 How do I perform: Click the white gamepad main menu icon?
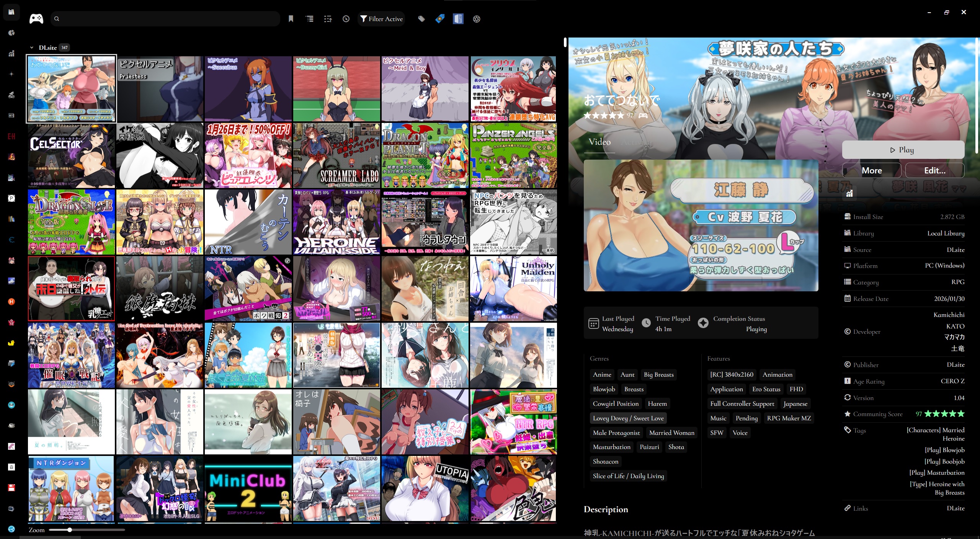(36, 19)
